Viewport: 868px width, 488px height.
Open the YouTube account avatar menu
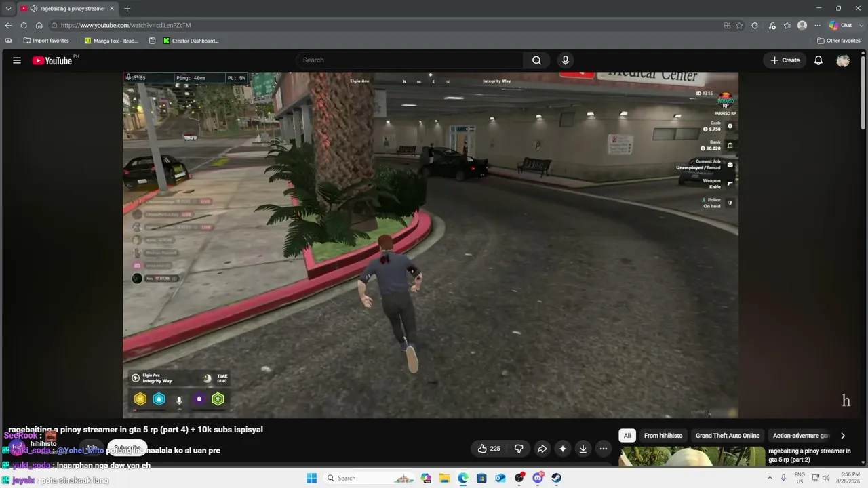[x=843, y=60]
